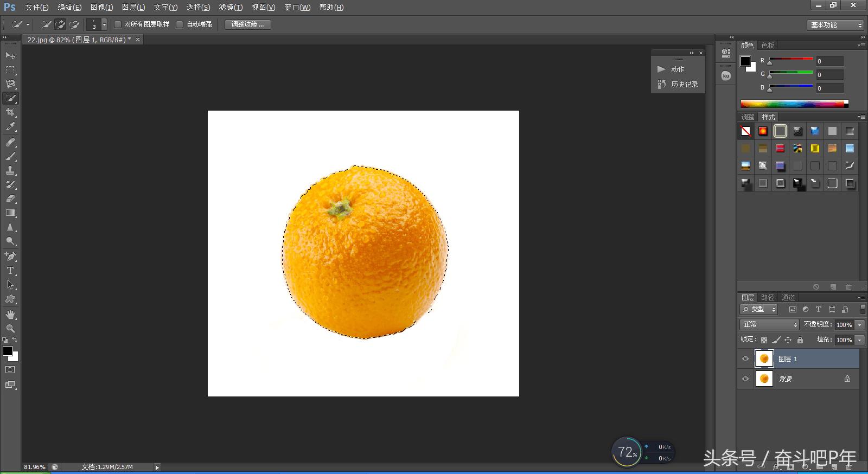The width and height of the screenshot is (868, 474).
Task: Select the Clone Stamp tool
Action: (10, 170)
